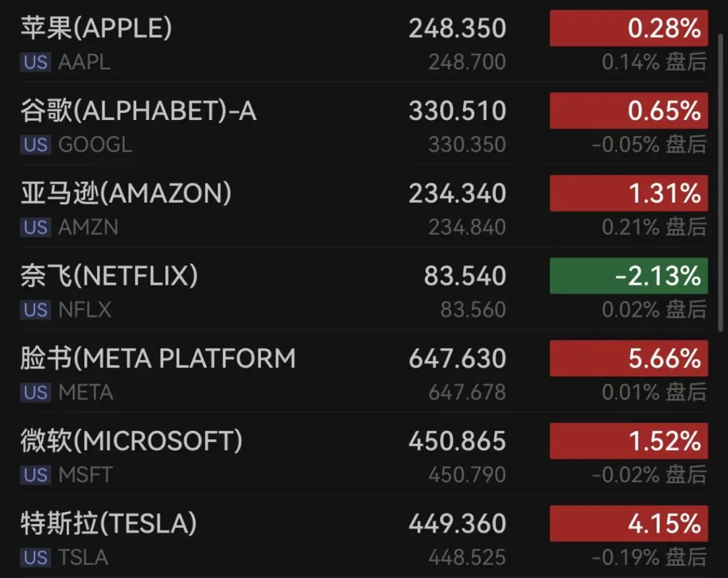This screenshot has height=578, width=728.
Task: Click Tesla's last price 449.360
Action: click(x=457, y=523)
